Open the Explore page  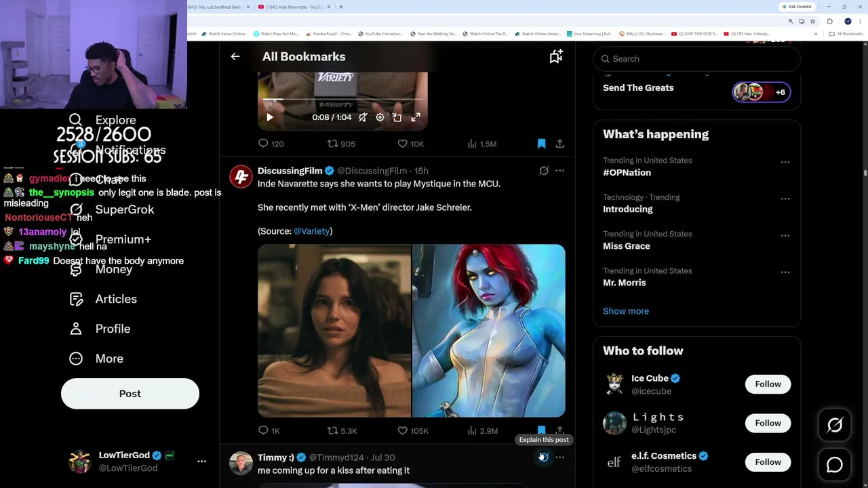point(102,120)
